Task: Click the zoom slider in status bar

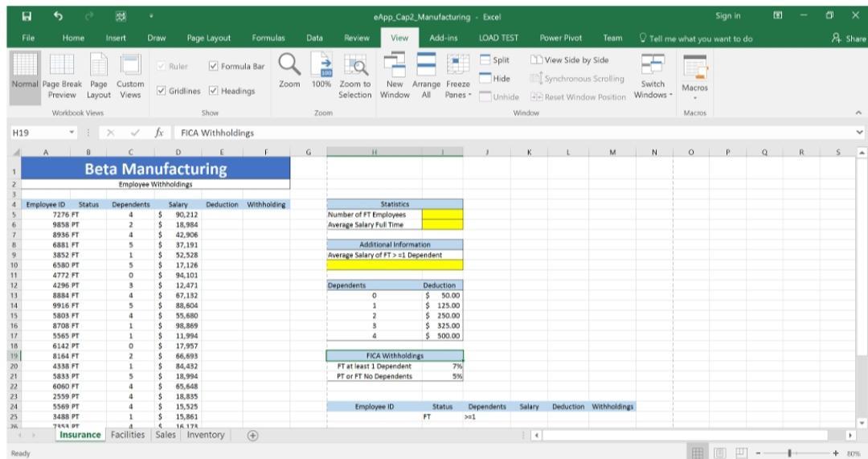Action: pos(790,453)
